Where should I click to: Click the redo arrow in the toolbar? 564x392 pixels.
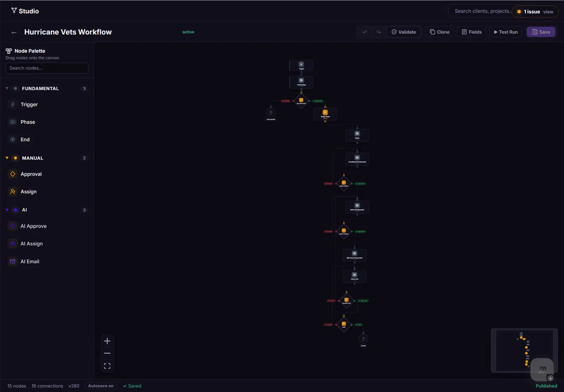coord(379,32)
